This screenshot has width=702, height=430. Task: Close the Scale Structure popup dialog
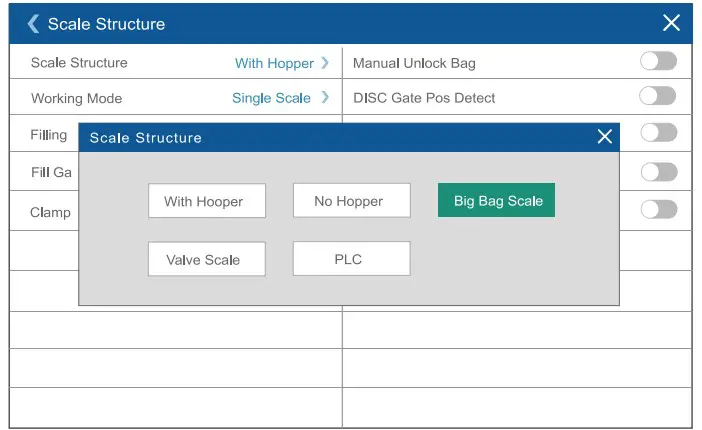click(x=604, y=137)
